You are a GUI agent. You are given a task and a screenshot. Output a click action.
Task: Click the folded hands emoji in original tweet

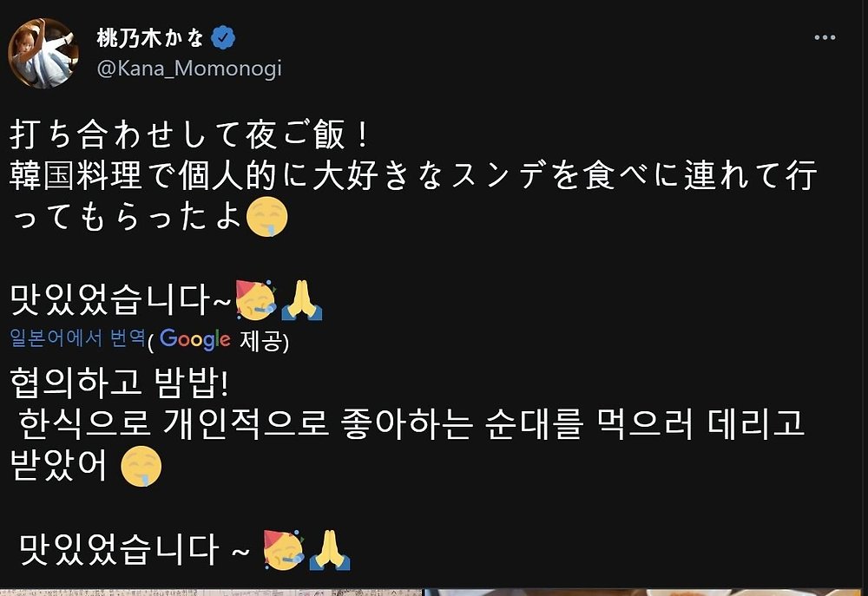[x=302, y=300]
